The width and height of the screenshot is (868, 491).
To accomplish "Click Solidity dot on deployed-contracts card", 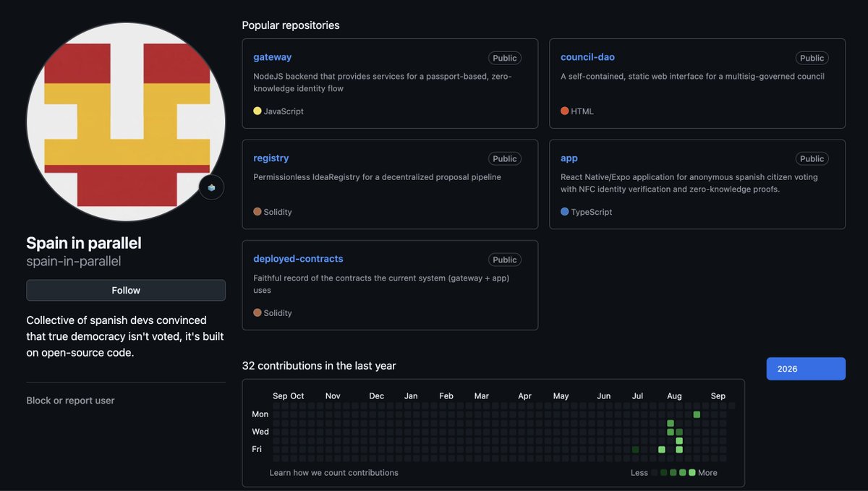I will [258, 313].
